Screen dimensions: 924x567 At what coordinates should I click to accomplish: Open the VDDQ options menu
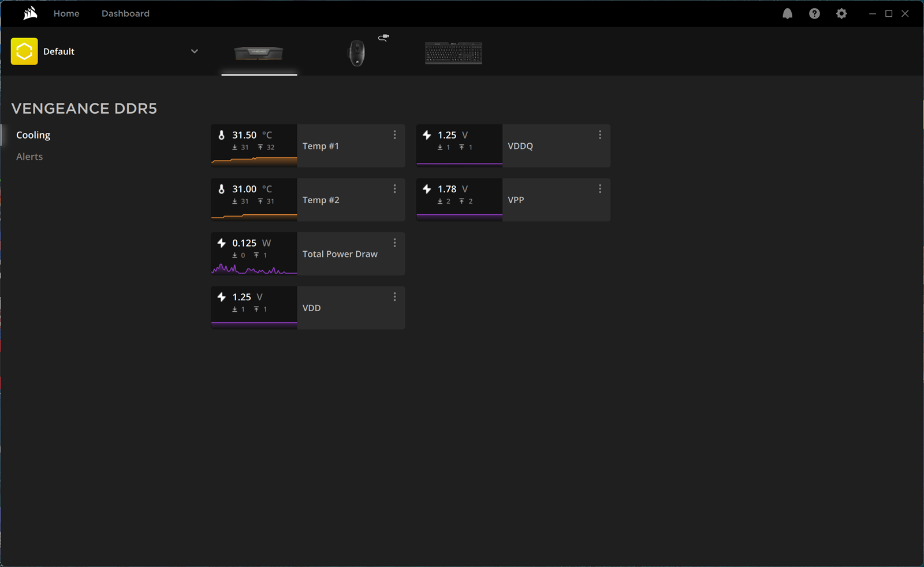coord(600,135)
